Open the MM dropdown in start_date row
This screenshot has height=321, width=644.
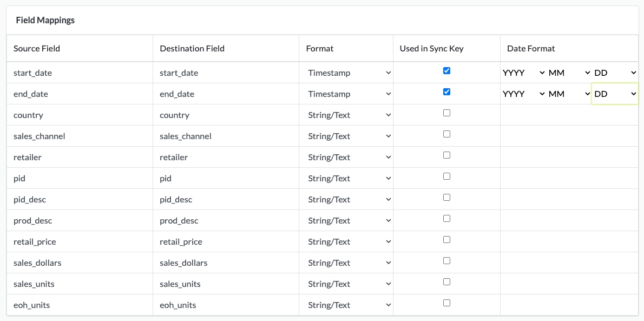coord(569,73)
